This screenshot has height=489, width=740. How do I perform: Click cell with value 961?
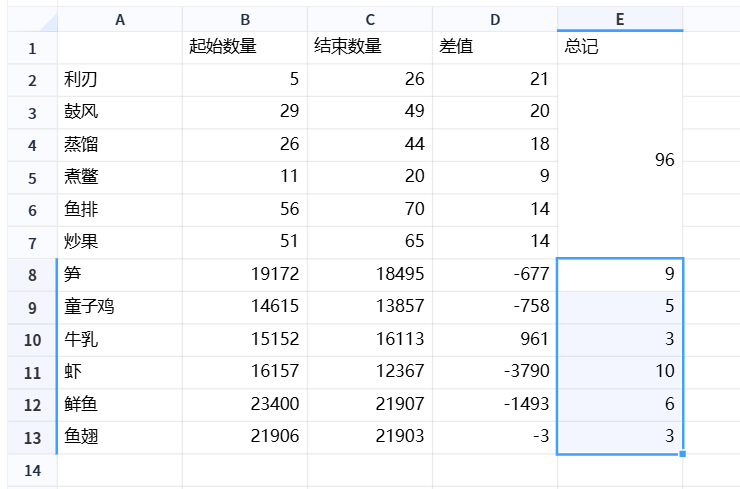point(495,340)
